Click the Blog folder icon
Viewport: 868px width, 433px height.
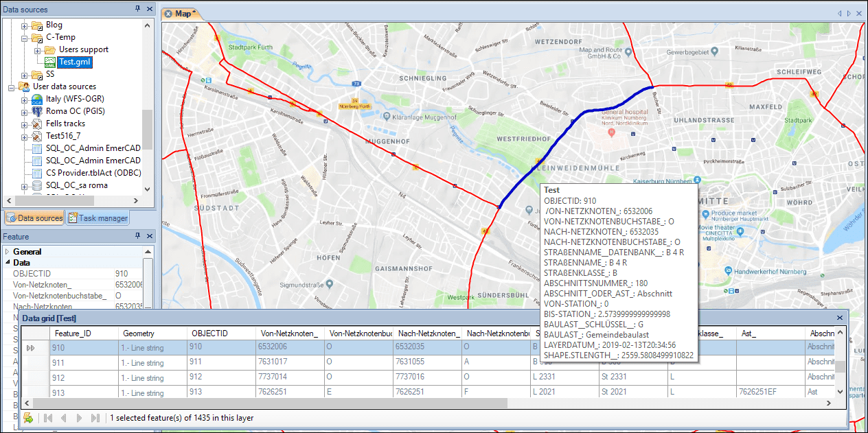click(x=36, y=25)
